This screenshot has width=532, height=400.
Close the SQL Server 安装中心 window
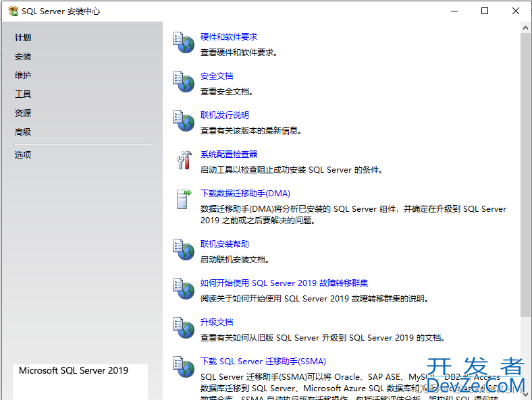pyautogui.click(x=516, y=11)
